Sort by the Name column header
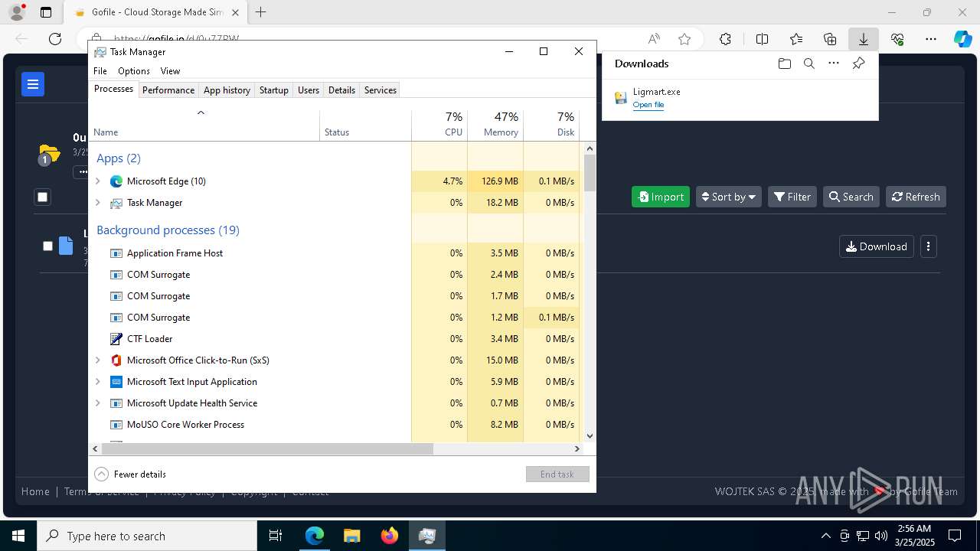Image resolution: width=980 pixels, height=551 pixels. pos(204,125)
